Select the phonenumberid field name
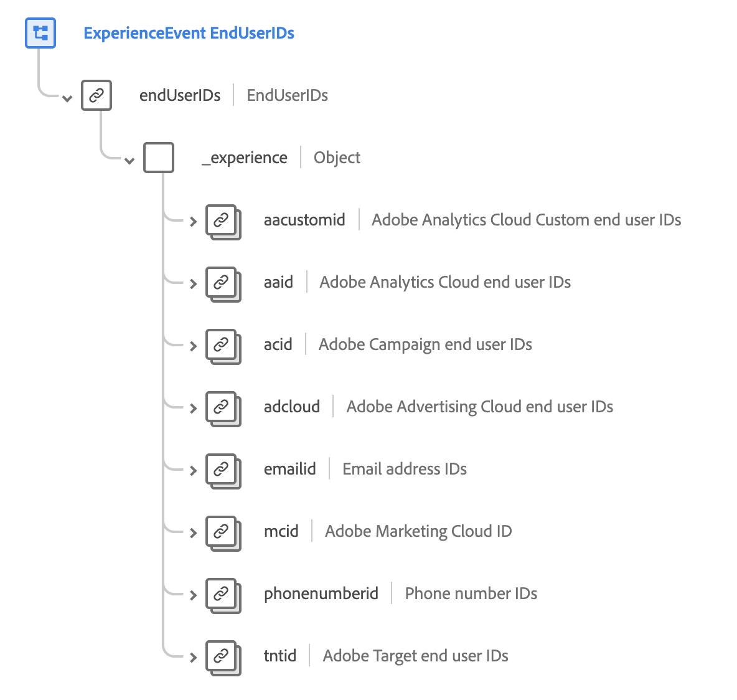Viewport: 737px width, 700px height. coord(321,594)
